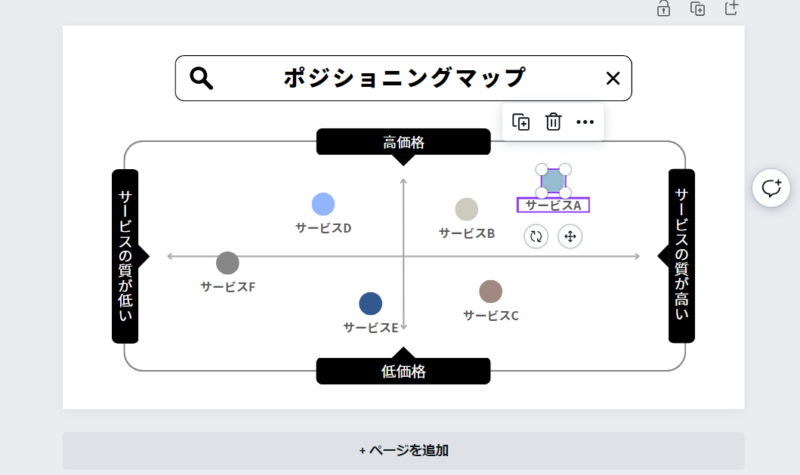800x475 pixels.
Task: Click the X icon in title box
Action: [x=613, y=78]
